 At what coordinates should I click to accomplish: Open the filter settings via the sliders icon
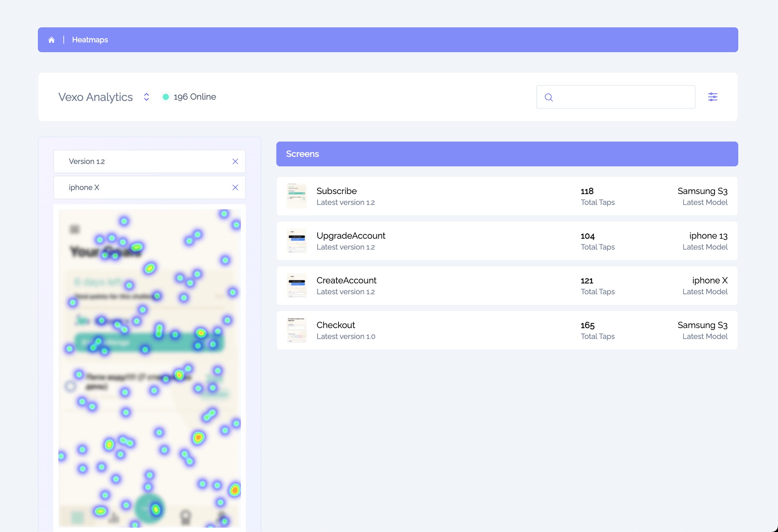point(713,97)
